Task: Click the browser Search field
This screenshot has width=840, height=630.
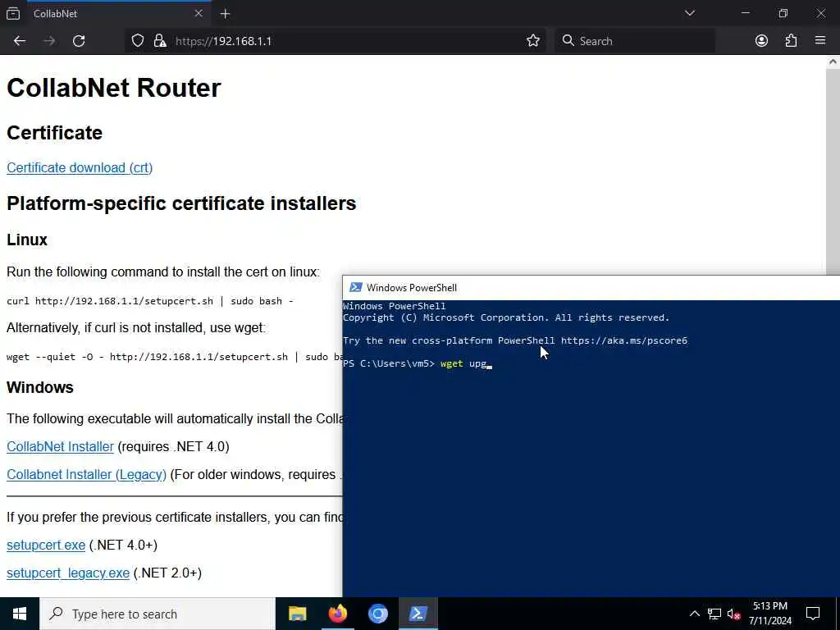Action: click(x=636, y=41)
